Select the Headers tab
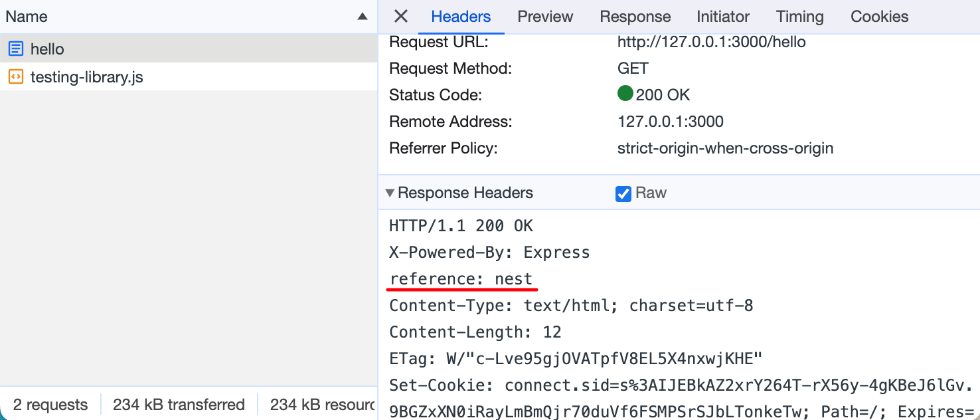 [x=461, y=17]
